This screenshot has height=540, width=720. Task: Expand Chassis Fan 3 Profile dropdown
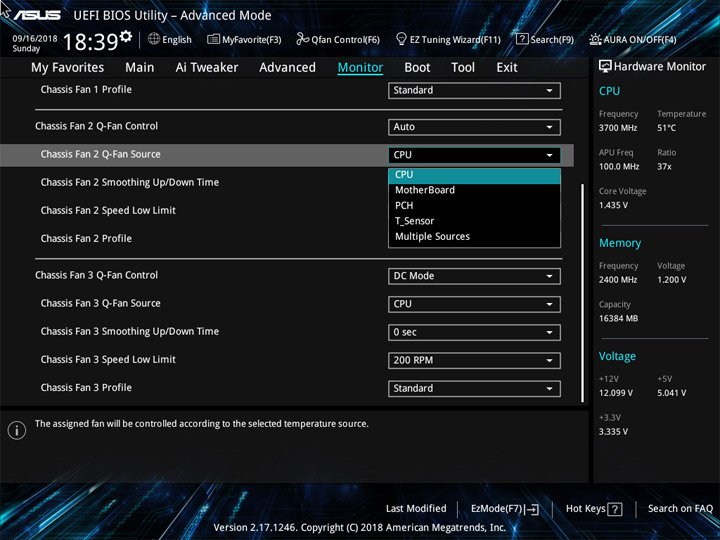pyautogui.click(x=474, y=388)
